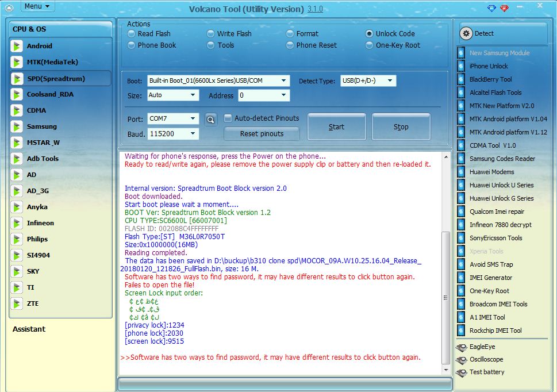Click the Start button
The image size is (557, 392).
click(336, 127)
